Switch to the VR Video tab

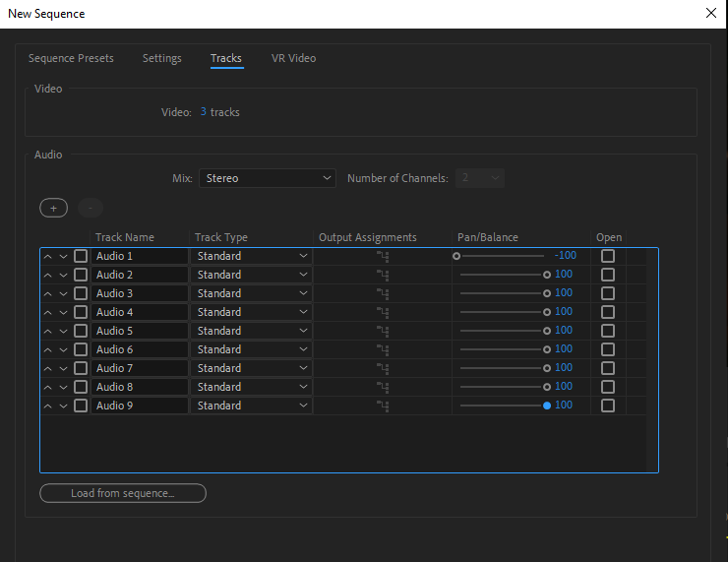(294, 58)
